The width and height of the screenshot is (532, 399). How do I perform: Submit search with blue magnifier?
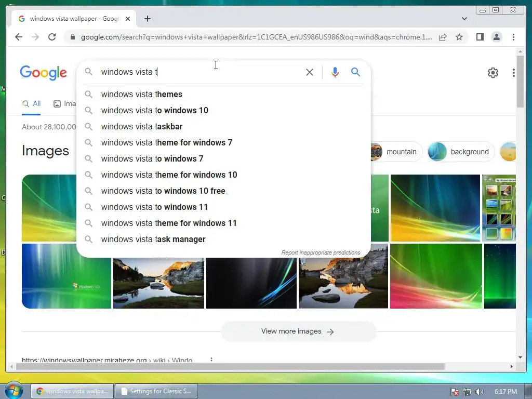pos(355,72)
